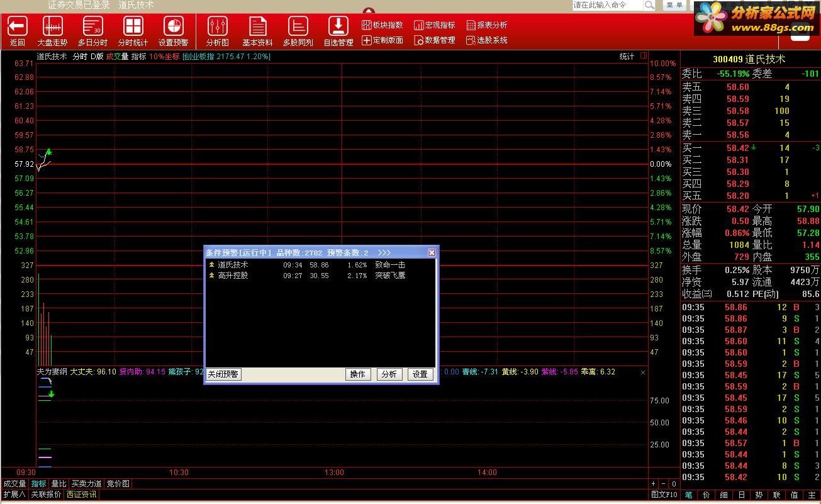Viewport: 821px width, 504px height.
Task: Click 设置 button in alert dialog
Action: pyautogui.click(x=420, y=374)
